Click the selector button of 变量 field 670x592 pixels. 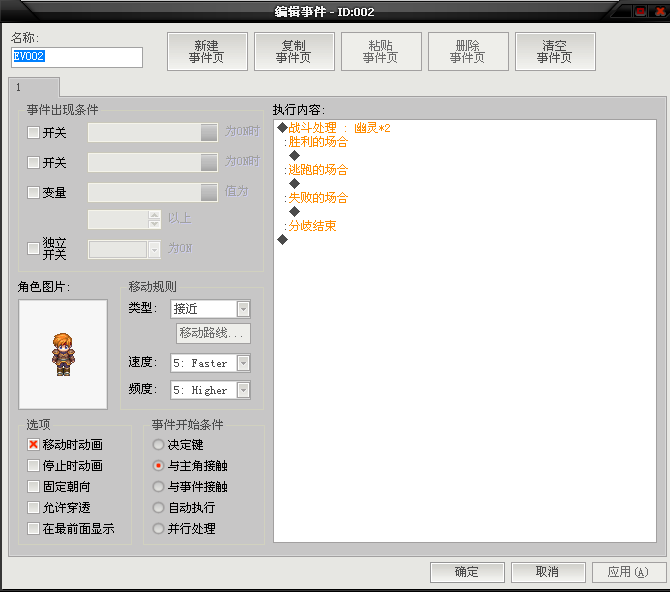pos(209,192)
